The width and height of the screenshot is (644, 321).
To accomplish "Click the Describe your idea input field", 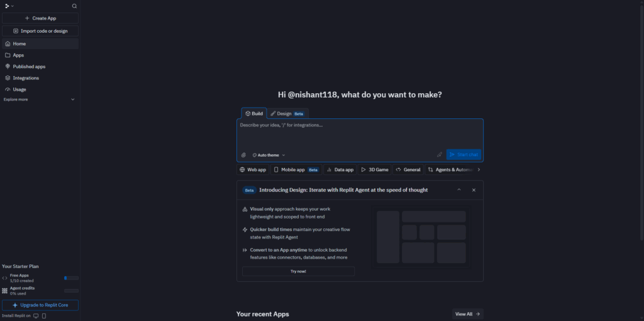I will (358, 132).
